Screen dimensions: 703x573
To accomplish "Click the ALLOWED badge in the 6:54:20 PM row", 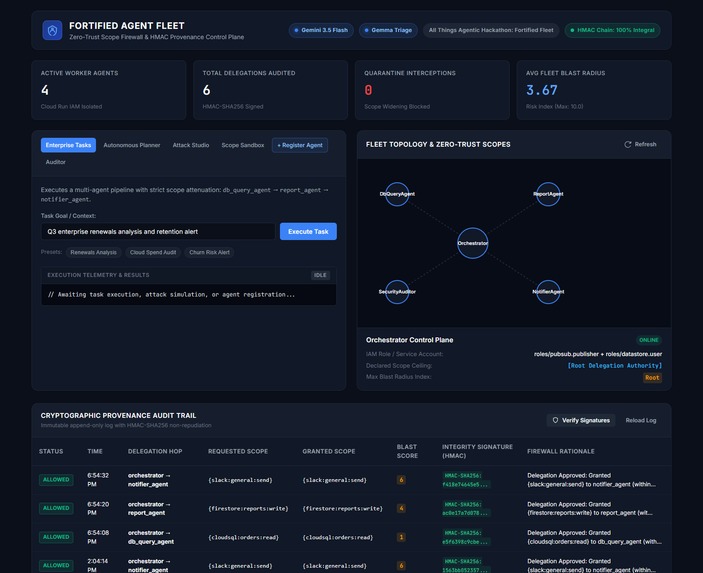I will point(56,508).
